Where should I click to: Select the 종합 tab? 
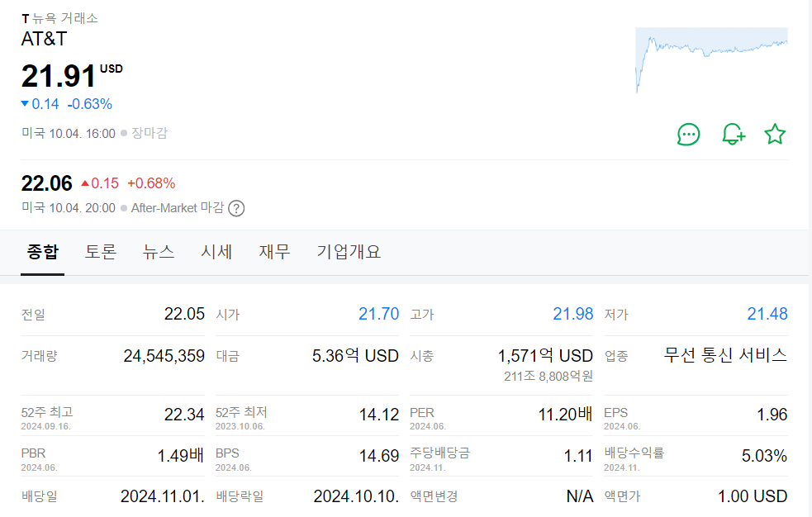(x=42, y=252)
